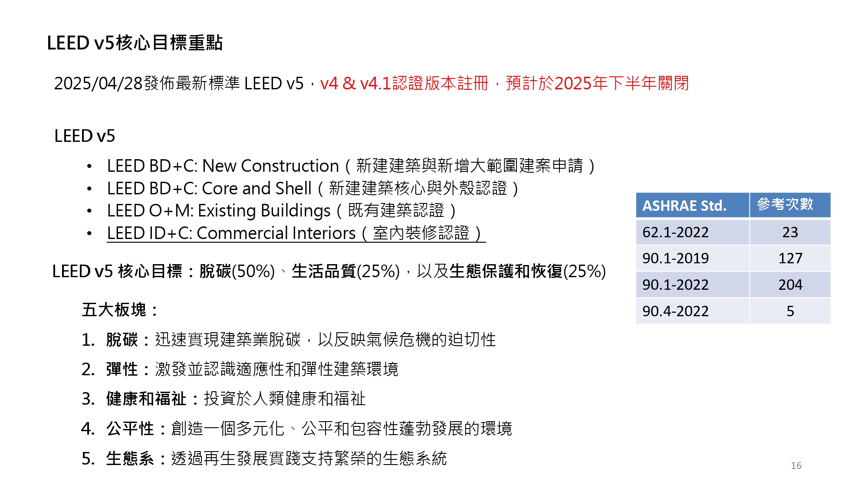Click list item 3 健康和福祉
868x488 pixels.
(224, 399)
